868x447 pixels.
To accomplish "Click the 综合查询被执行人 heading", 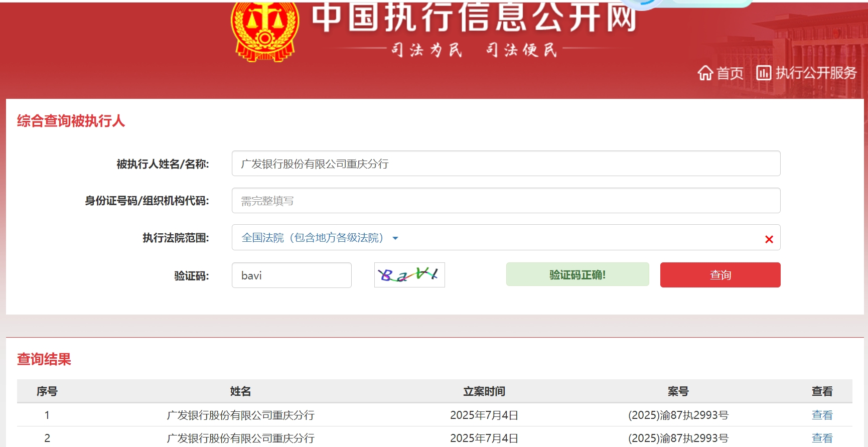I will [71, 121].
